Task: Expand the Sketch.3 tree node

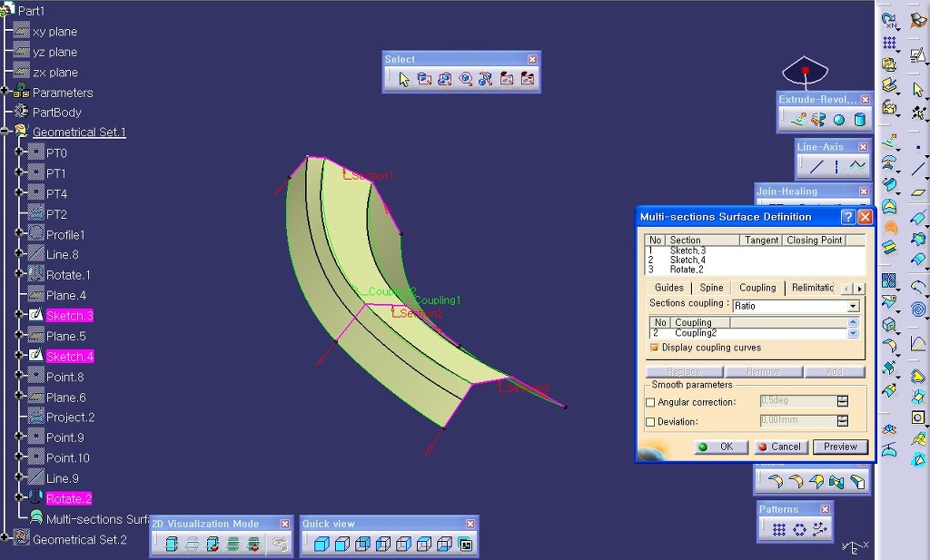Action: [19, 315]
